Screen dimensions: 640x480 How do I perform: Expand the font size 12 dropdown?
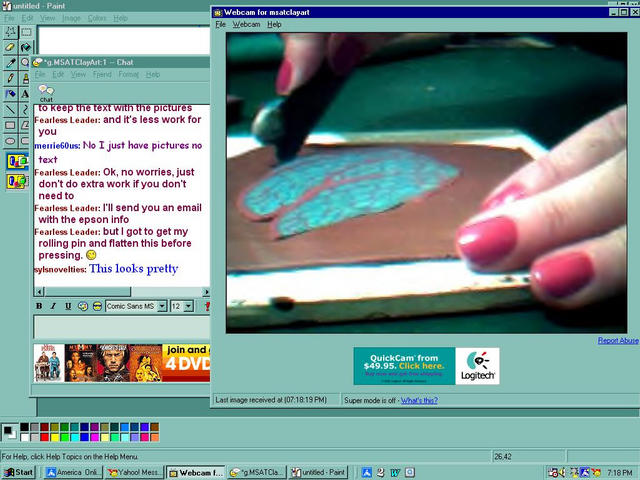tap(189, 306)
